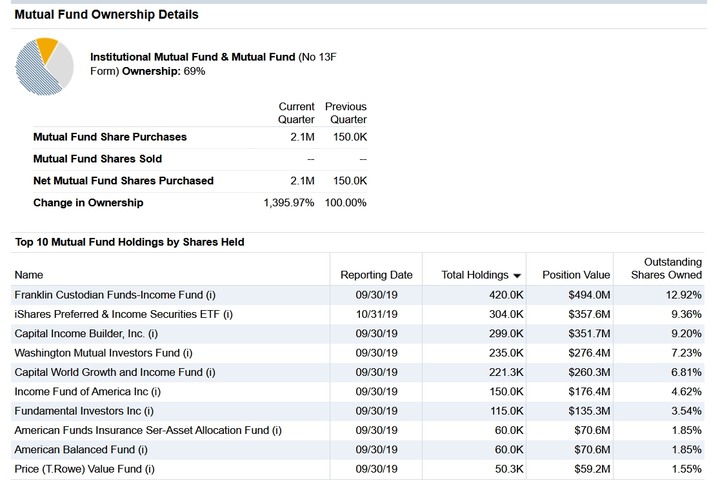This screenshot has width=720, height=481.
Task: Select Capital Income Builder, Inc.
Action: tap(86, 334)
